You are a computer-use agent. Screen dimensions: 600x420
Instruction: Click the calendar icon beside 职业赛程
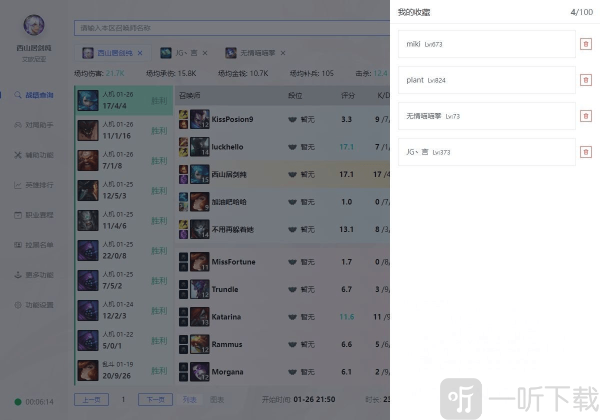18,215
